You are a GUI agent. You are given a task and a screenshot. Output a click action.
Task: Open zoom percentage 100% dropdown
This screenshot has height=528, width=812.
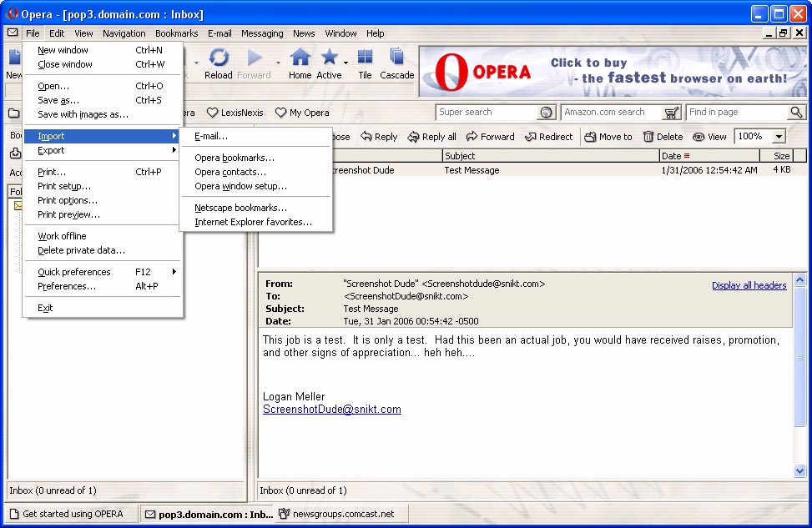[x=779, y=137]
